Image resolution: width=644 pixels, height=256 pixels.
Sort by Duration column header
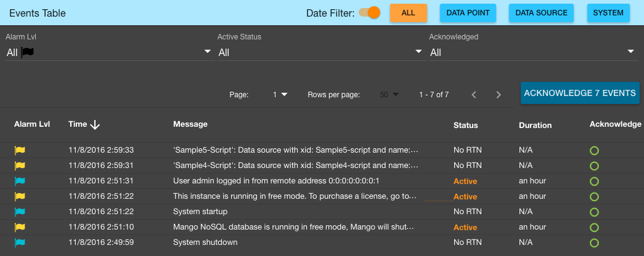[535, 125]
